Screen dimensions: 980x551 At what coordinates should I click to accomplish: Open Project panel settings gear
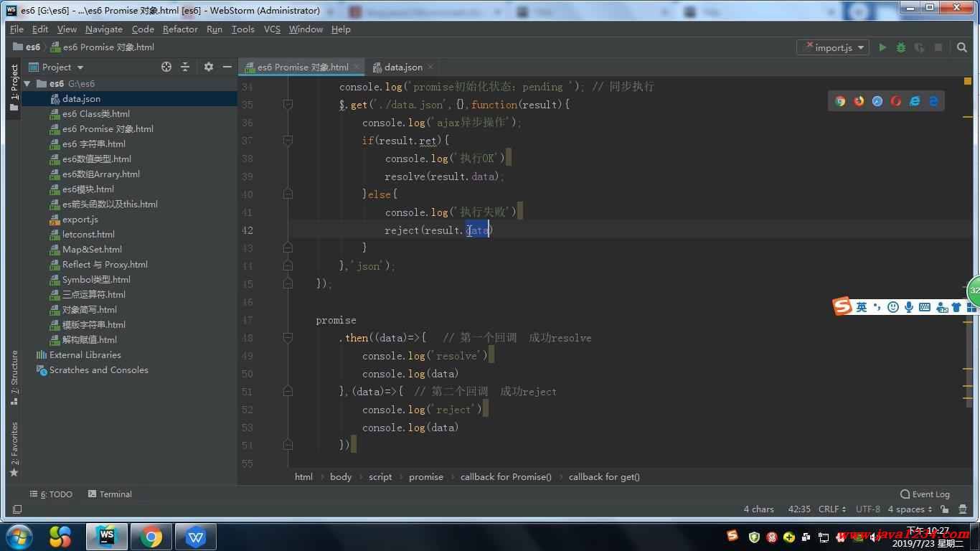point(208,67)
